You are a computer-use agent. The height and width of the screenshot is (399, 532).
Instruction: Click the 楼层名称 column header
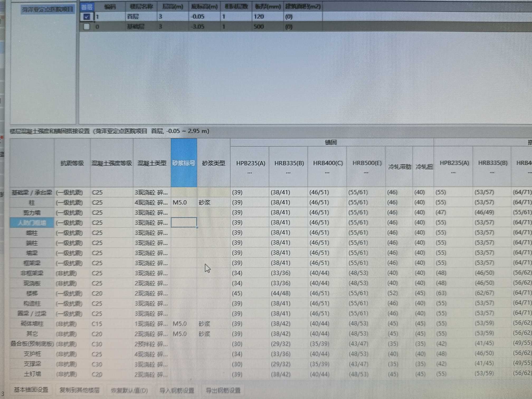141,7
